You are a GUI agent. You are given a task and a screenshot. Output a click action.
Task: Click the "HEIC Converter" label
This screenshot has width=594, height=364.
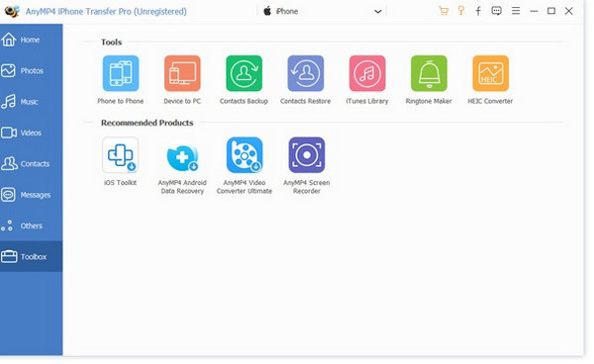[490, 101]
